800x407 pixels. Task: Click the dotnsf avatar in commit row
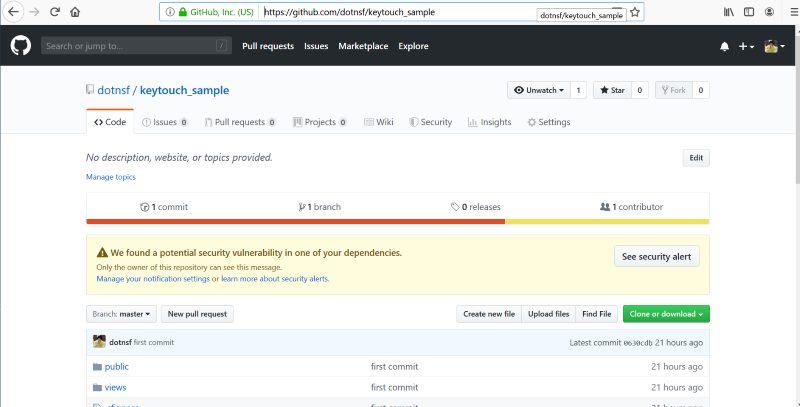[99, 342]
